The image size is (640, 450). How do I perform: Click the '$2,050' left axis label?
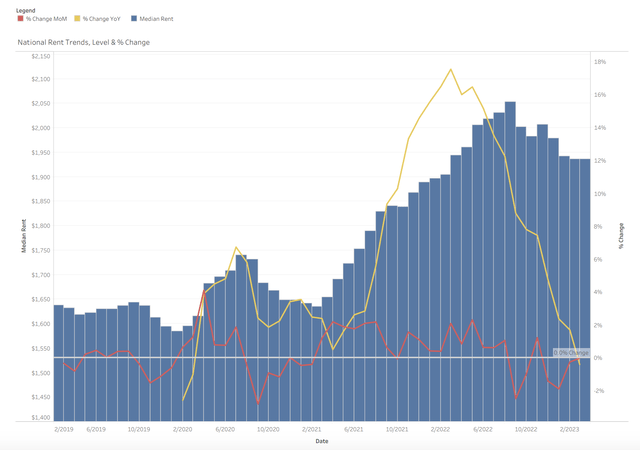(41, 104)
